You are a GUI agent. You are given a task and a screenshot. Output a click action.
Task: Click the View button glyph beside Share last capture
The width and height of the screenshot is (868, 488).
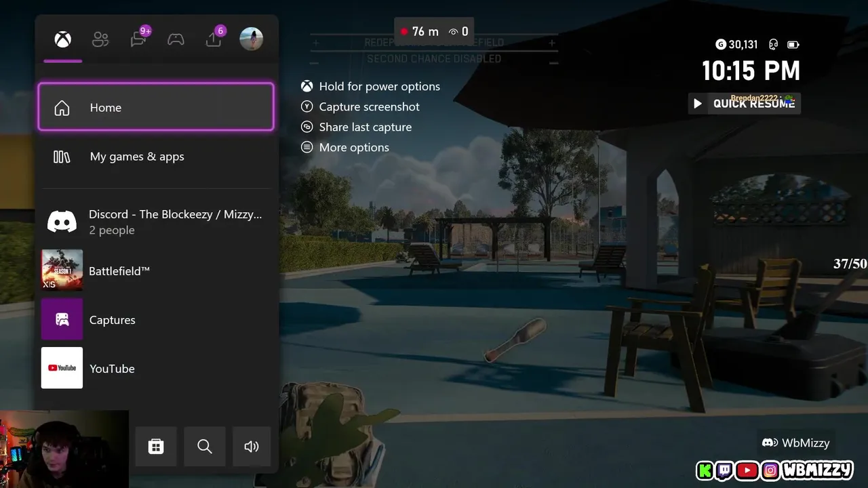(x=307, y=127)
